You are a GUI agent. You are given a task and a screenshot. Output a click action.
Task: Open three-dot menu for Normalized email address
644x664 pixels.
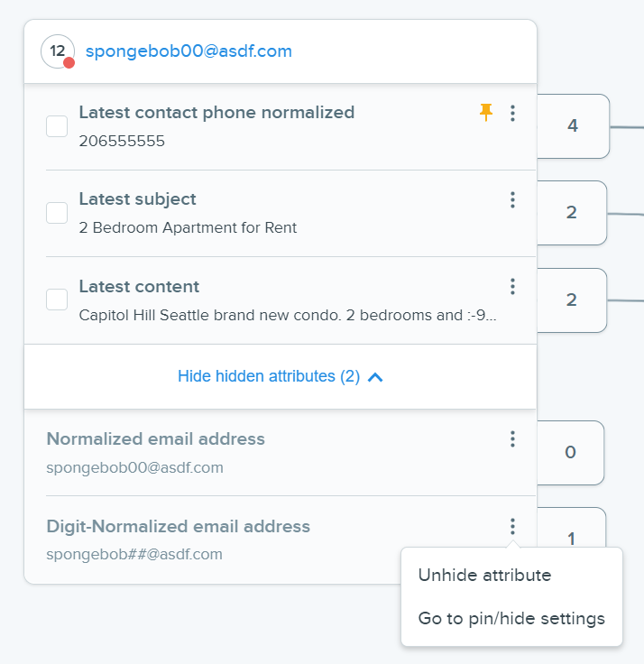click(512, 439)
